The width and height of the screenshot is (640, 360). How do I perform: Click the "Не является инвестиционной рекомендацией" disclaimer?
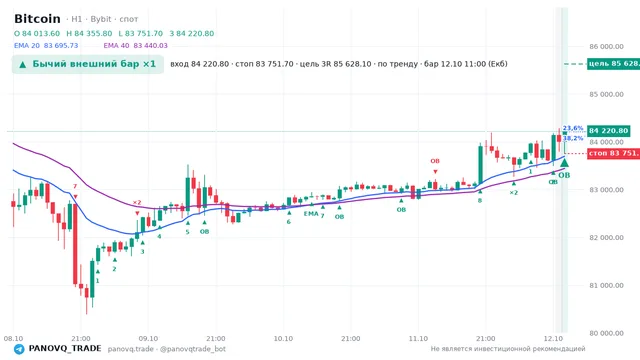tap(508, 349)
